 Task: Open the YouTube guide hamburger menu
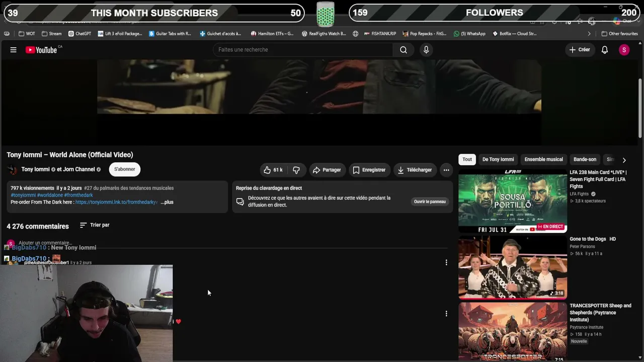pyautogui.click(x=14, y=50)
